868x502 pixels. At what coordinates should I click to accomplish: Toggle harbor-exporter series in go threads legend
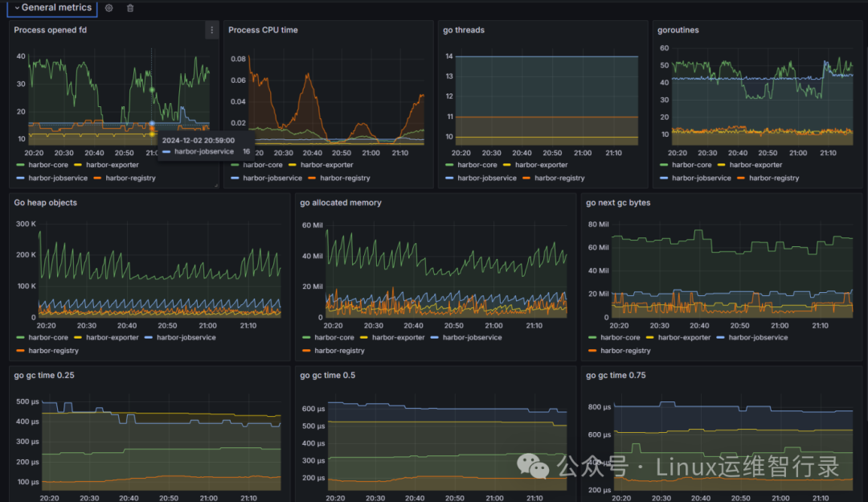542,165
